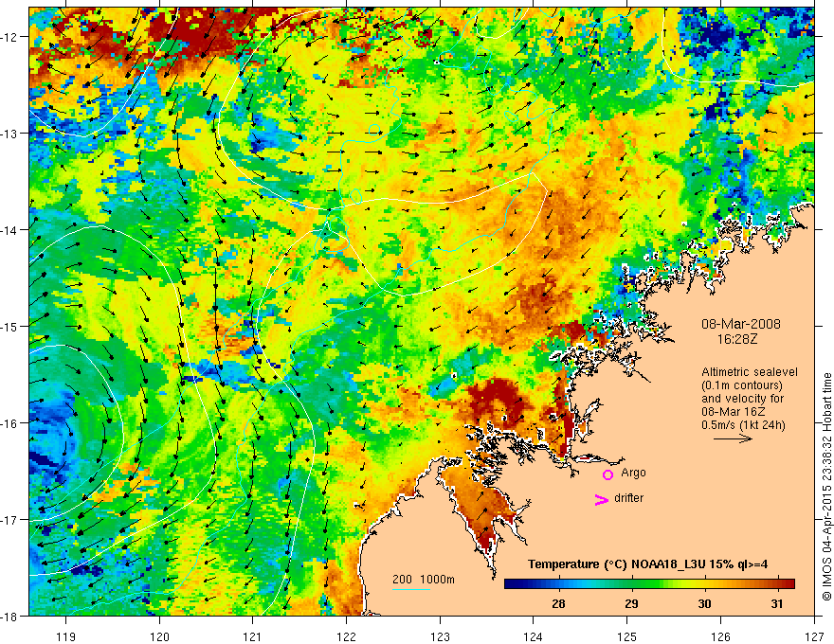This screenshot has height=644, width=834.
Task: Click the magenta drifter arrowhead legend symbol
Action: tap(601, 499)
